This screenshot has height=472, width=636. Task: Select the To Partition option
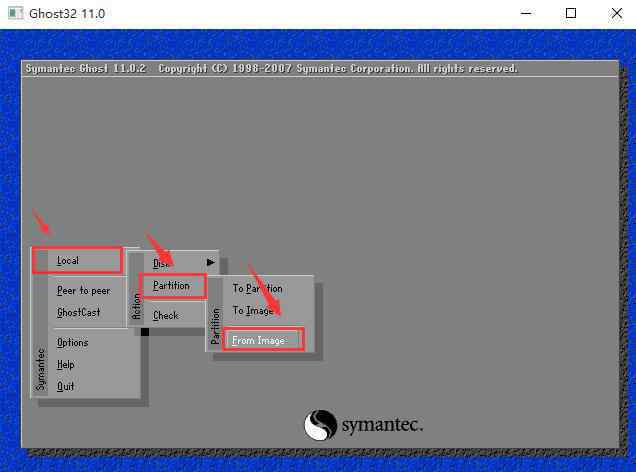(257, 288)
